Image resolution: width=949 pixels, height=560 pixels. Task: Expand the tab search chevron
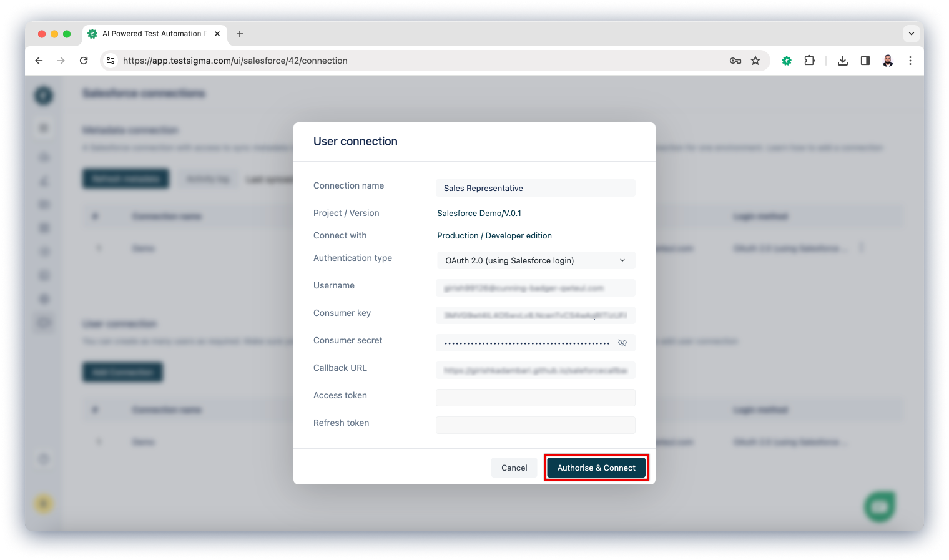click(x=912, y=34)
